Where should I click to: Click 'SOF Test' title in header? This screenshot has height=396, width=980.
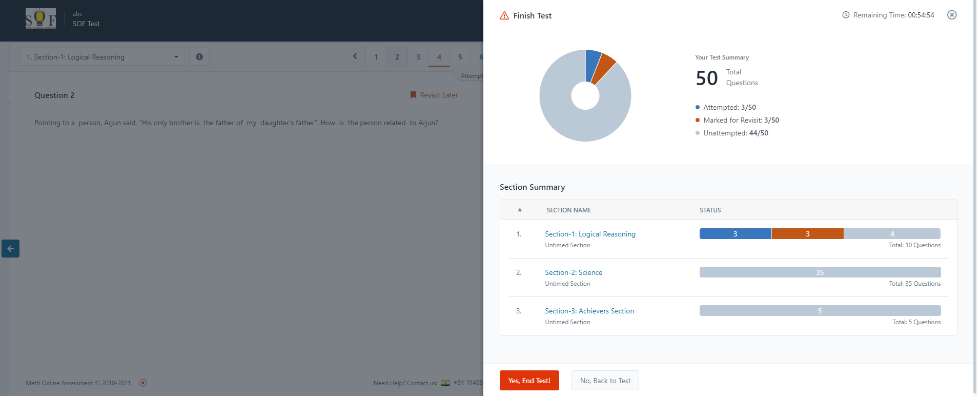[x=86, y=24]
